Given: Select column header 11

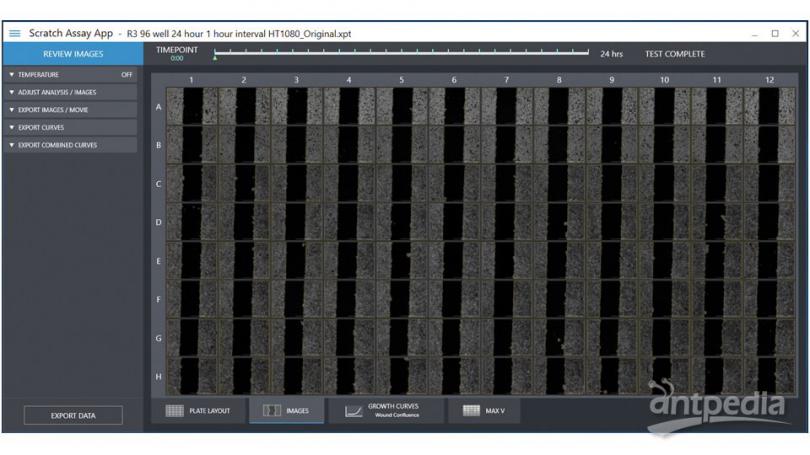Looking at the screenshot, I should pyautogui.click(x=717, y=80).
